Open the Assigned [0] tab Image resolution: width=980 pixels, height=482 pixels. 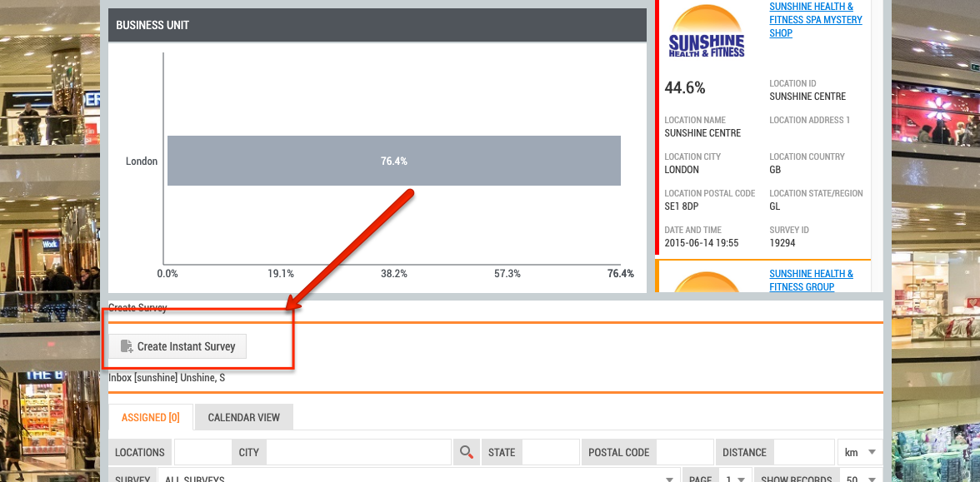pos(151,417)
